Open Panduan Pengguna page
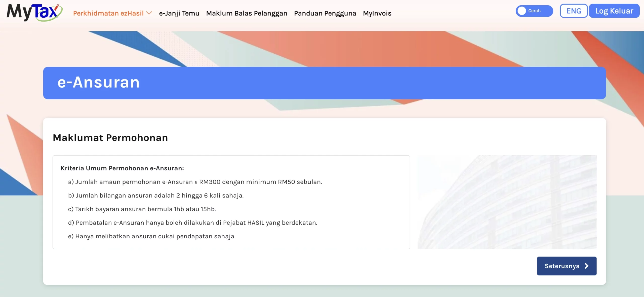644x297 pixels. coord(325,13)
